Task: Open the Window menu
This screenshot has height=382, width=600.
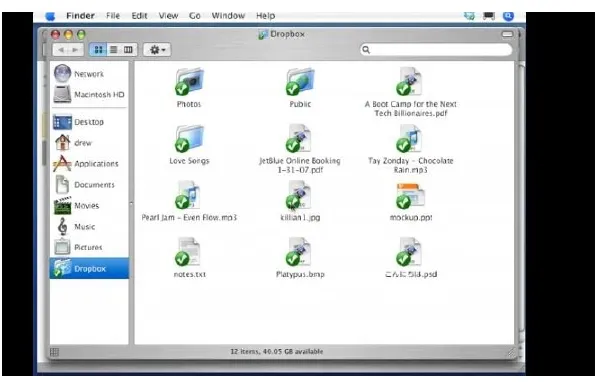Action: click(228, 16)
